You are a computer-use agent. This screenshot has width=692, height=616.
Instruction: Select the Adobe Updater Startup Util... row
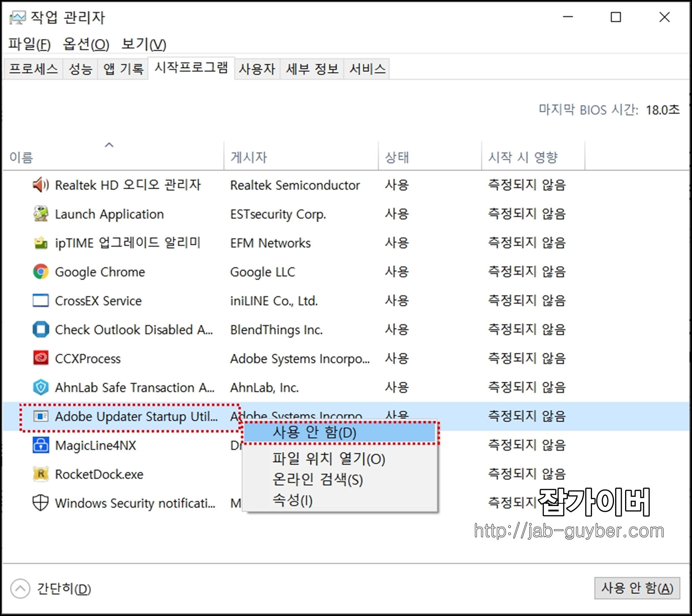[346, 416]
